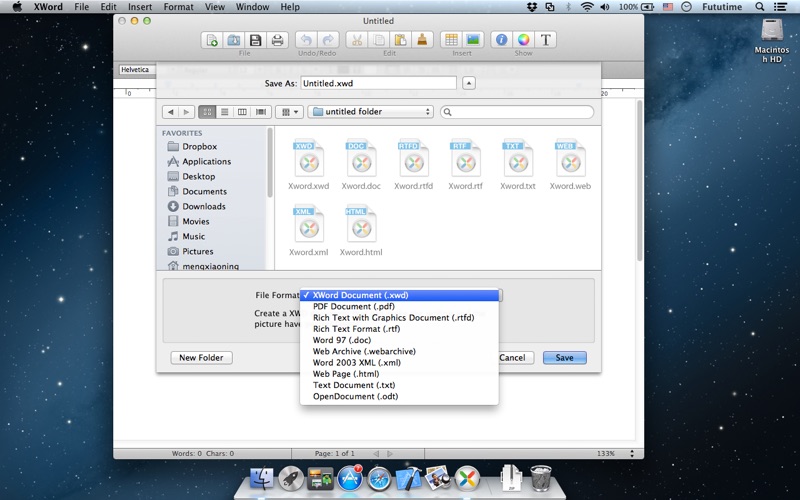Select Music in Favorites sidebar
800x500 pixels.
pos(193,236)
